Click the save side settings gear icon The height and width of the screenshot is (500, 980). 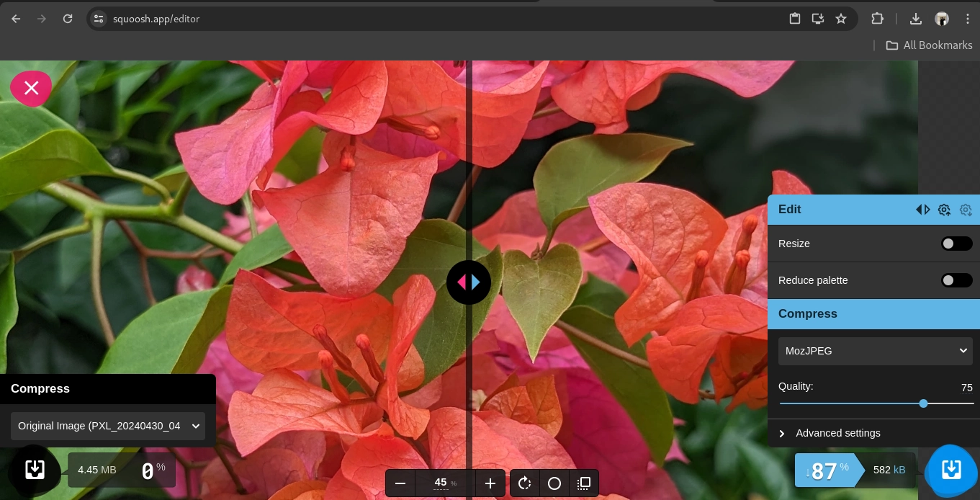pos(944,210)
